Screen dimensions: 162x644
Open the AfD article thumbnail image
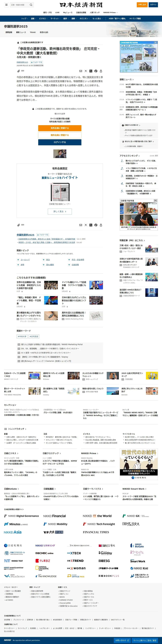[96, 285]
